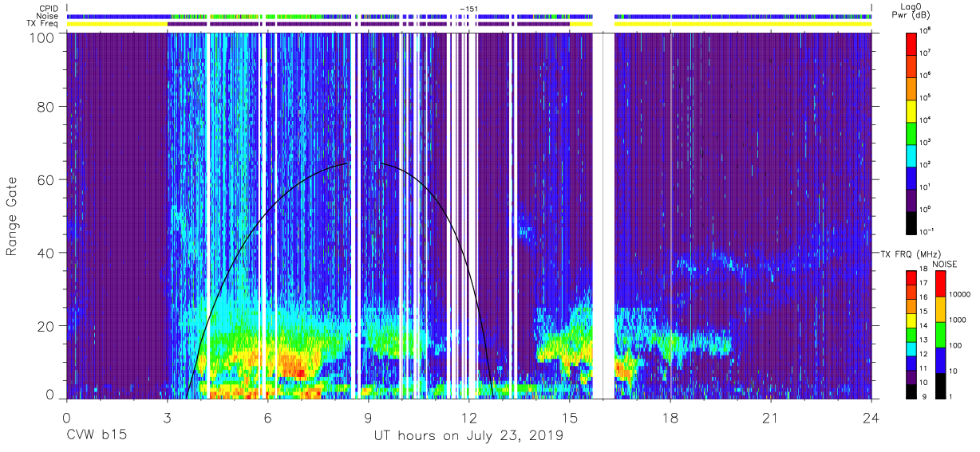
Task: Click the 24 tick on UT hours axis
Action: pos(871,418)
